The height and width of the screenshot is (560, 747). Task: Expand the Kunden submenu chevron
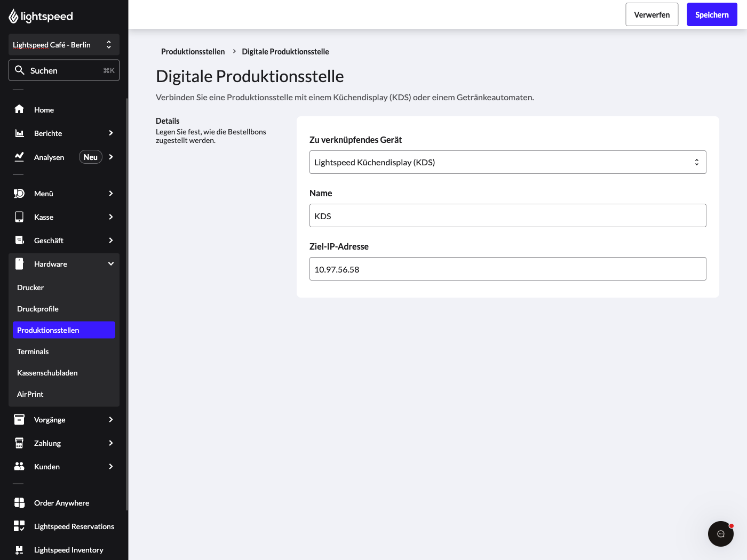tap(111, 466)
